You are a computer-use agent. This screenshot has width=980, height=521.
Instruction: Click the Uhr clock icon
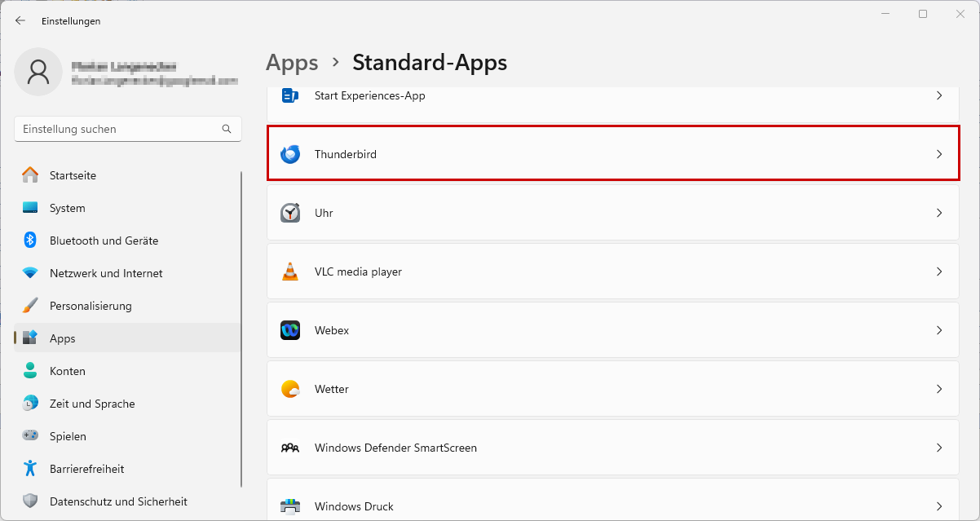pyautogui.click(x=290, y=213)
